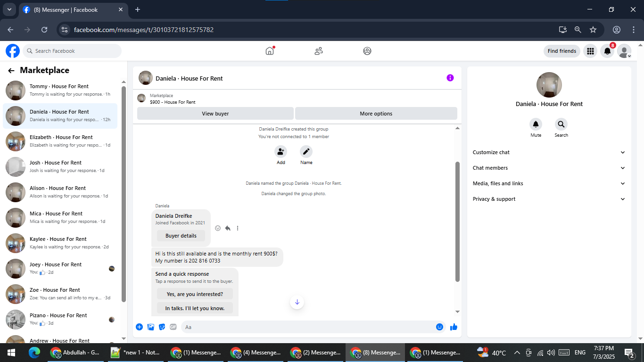Screen dimensions: 644x362
Task: Search in the conversation
Action: click(x=561, y=124)
